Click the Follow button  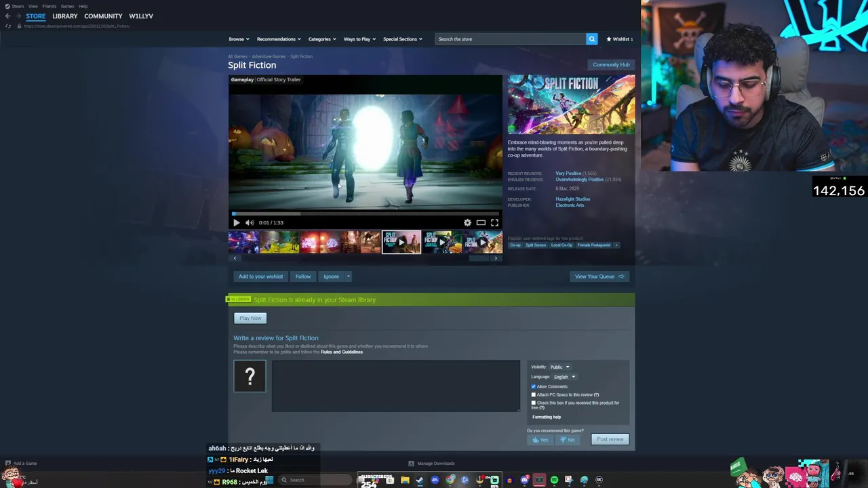click(x=303, y=277)
